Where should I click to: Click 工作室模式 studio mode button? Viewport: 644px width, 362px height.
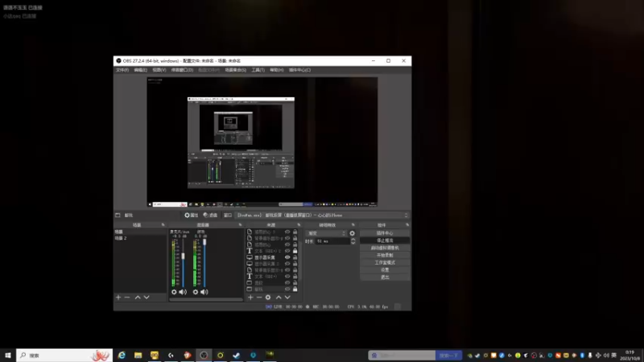click(385, 263)
